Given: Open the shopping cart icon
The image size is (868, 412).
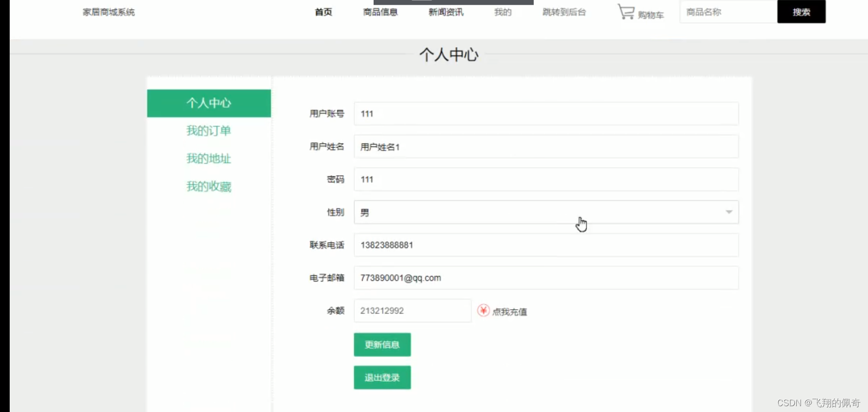Looking at the screenshot, I should pyautogui.click(x=626, y=12).
